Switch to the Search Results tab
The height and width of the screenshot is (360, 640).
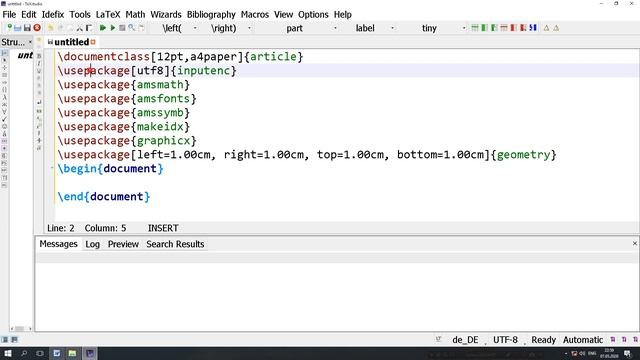tap(175, 244)
